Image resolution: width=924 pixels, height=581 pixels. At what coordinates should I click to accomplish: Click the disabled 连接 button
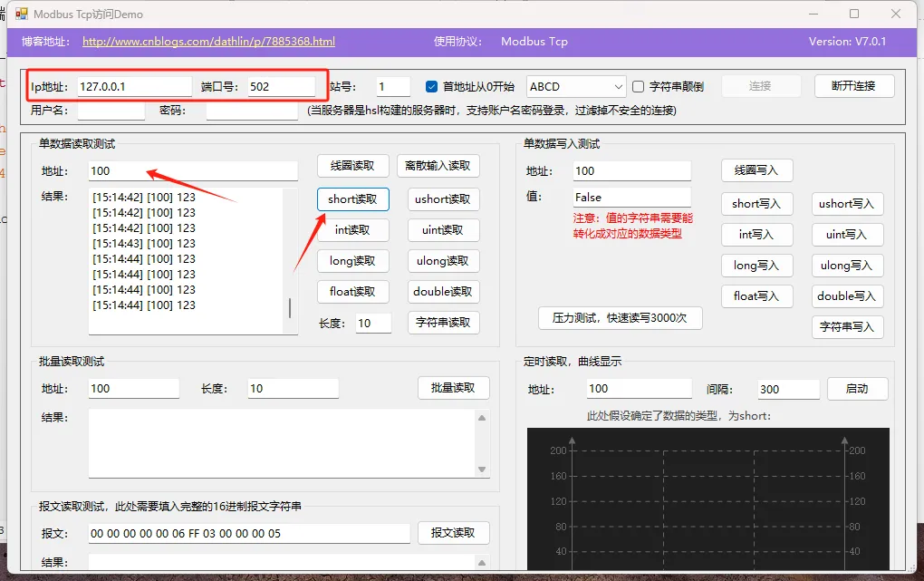[x=760, y=86]
